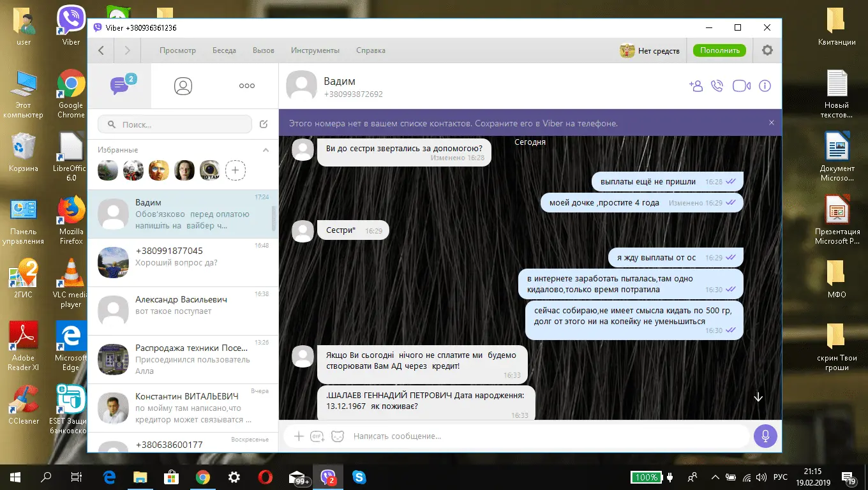Image resolution: width=868 pixels, height=490 pixels.
Task: Open the more options tab (three dots)
Action: coord(246,86)
